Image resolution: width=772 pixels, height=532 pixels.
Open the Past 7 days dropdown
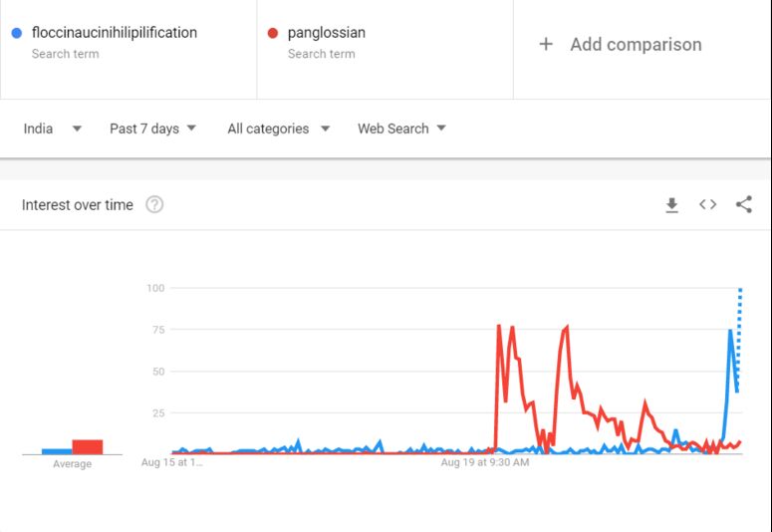pos(152,129)
